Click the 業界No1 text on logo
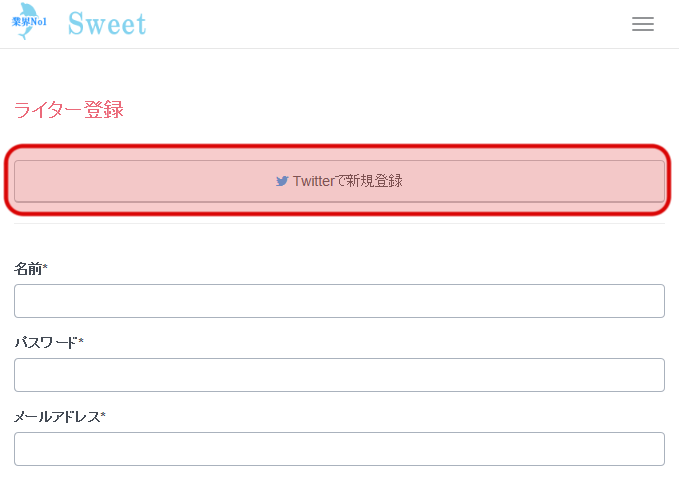679x483 pixels. 29,20
